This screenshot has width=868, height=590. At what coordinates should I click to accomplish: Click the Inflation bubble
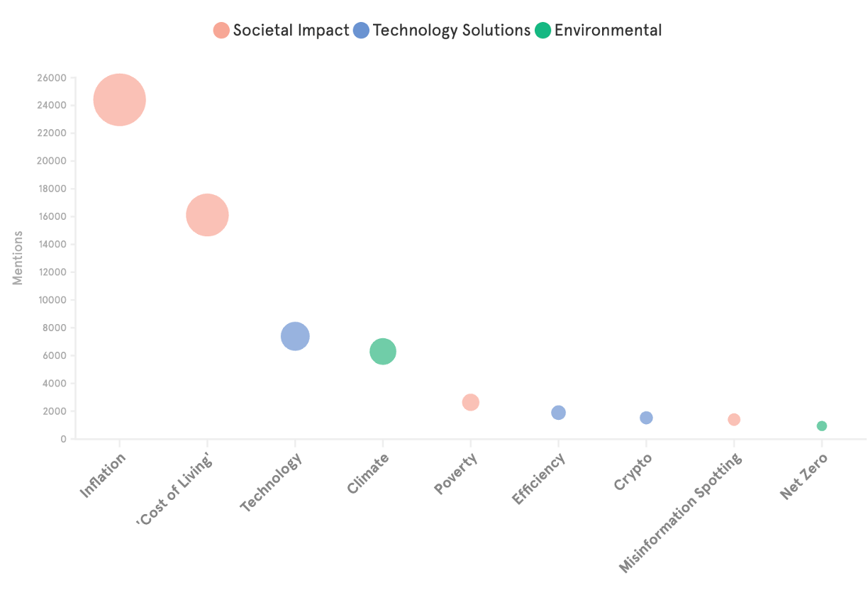(x=120, y=100)
